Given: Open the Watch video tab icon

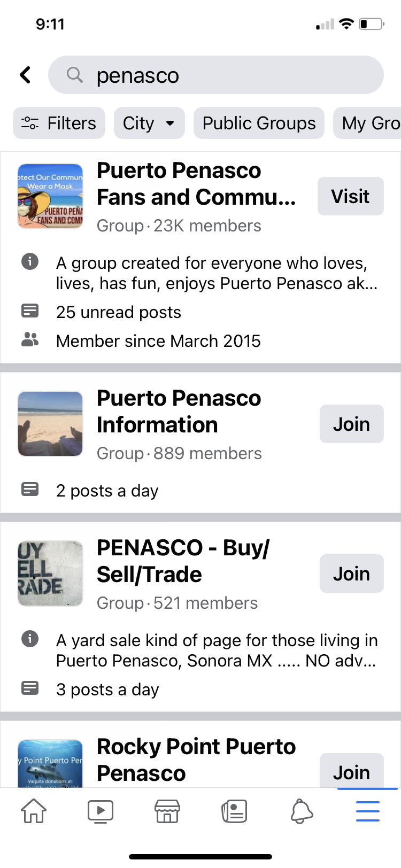Looking at the screenshot, I should 101,811.
